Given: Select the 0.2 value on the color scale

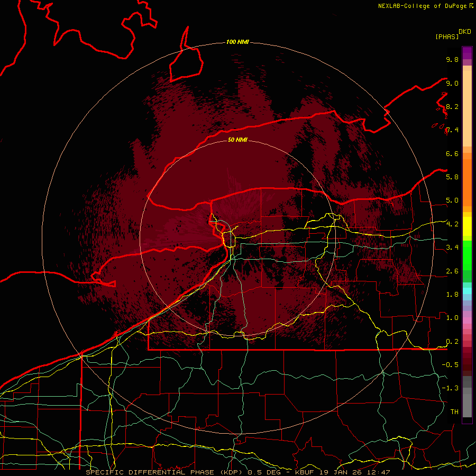Looking at the screenshot, I should click(x=452, y=342).
